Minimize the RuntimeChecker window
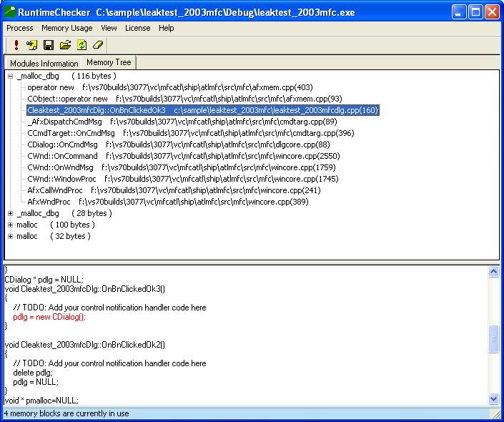 click(459, 13)
